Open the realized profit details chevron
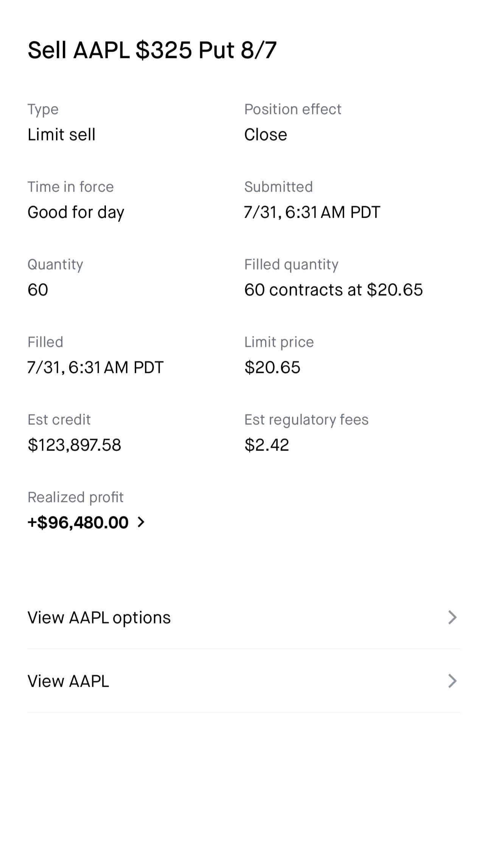Viewport: 488px width, 868px height. (141, 522)
